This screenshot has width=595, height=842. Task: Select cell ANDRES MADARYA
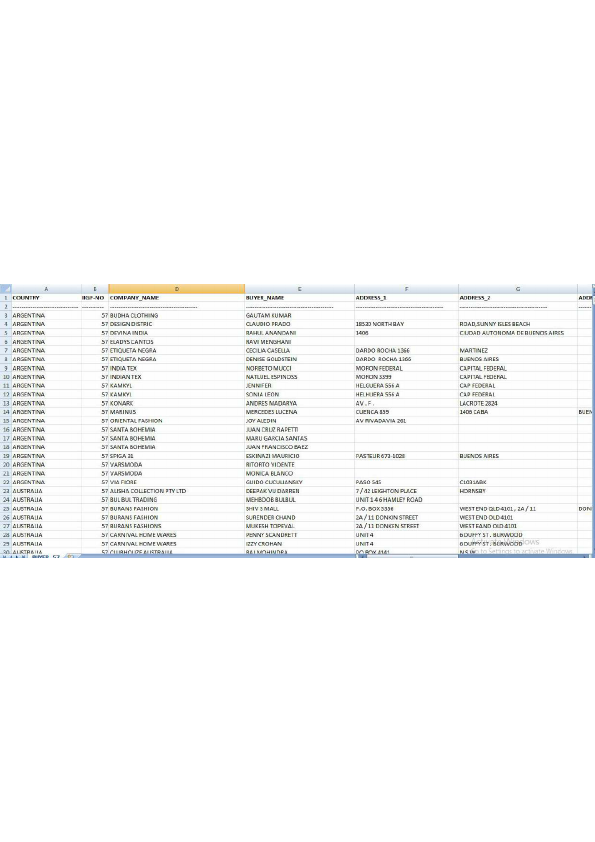tap(299, 403)
